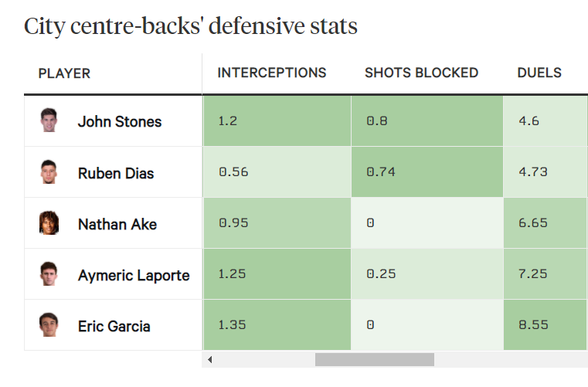Select the Aymeric Laporte name
Screen dimensions: 588x387
[134, 275]
